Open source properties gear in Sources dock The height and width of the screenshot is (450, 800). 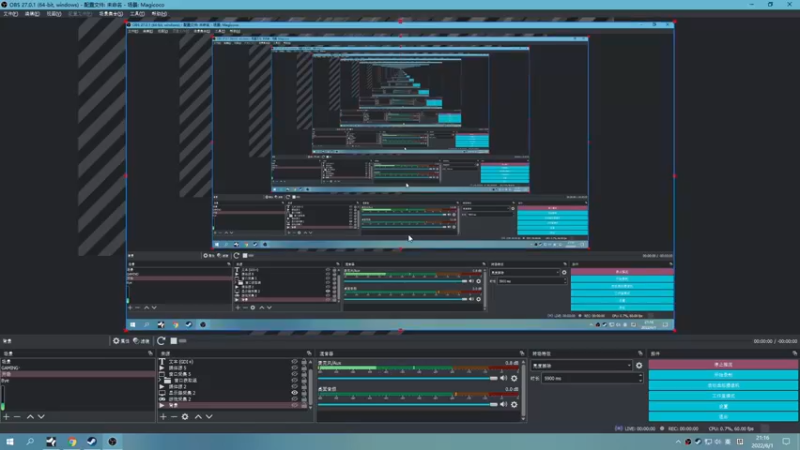pyautogui.click(x=185, y=416)
